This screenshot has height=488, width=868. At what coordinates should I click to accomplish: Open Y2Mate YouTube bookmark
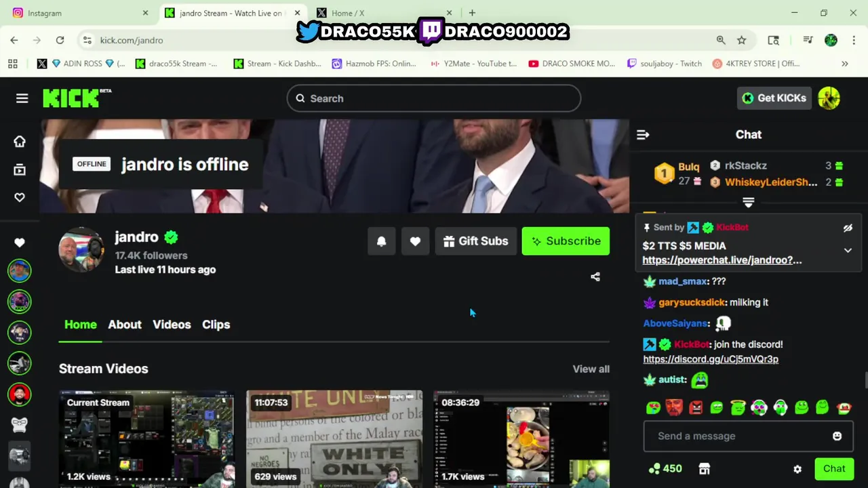point(473,64)
